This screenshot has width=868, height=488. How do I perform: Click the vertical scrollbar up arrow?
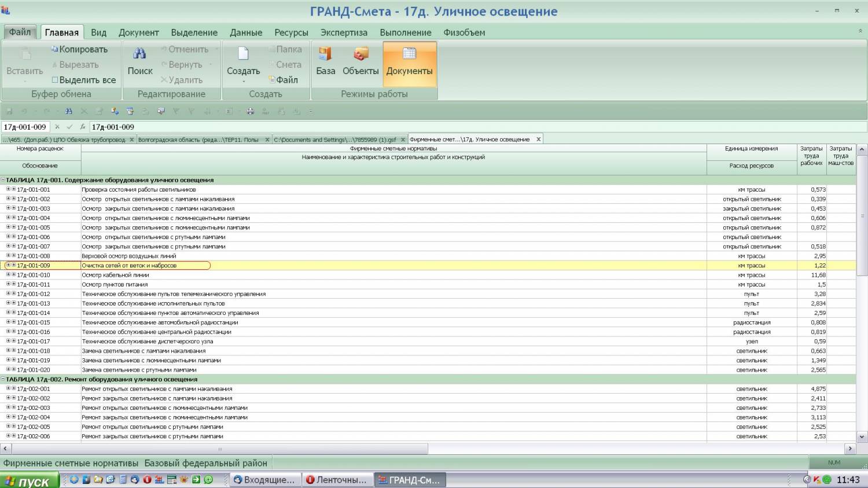[862, 149]
